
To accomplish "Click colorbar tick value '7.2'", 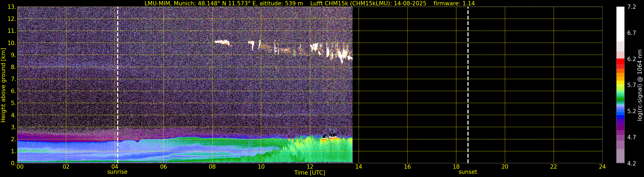I will point(632,7).
